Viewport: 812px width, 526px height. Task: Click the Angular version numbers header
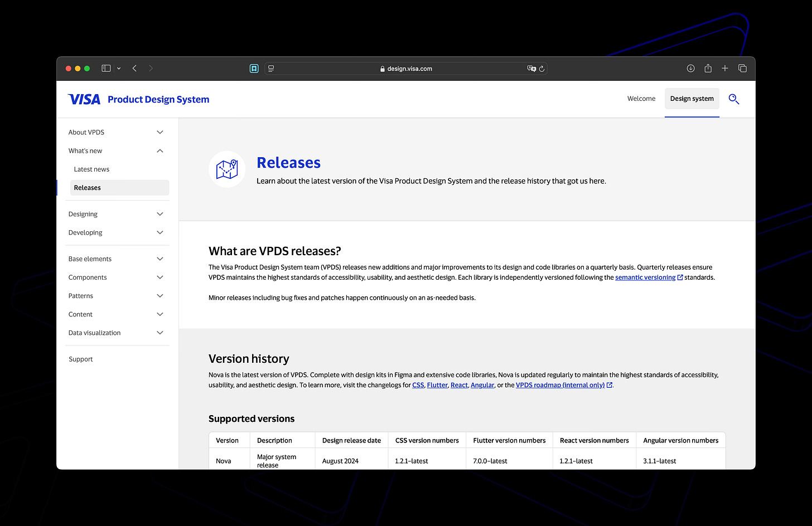680,440
